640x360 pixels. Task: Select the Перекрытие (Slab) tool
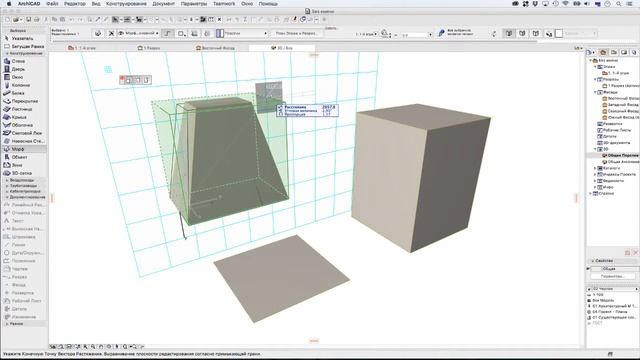tap(24, 101)
